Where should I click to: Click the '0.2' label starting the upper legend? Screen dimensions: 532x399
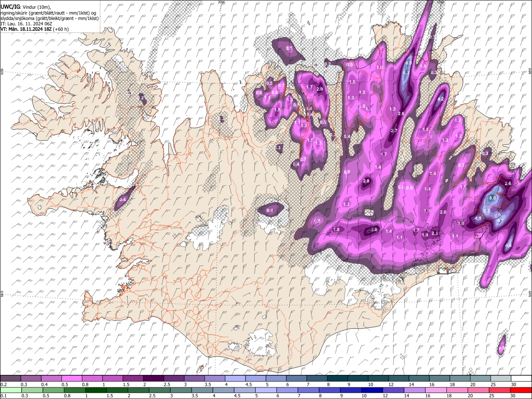click(x=3, y=384)
